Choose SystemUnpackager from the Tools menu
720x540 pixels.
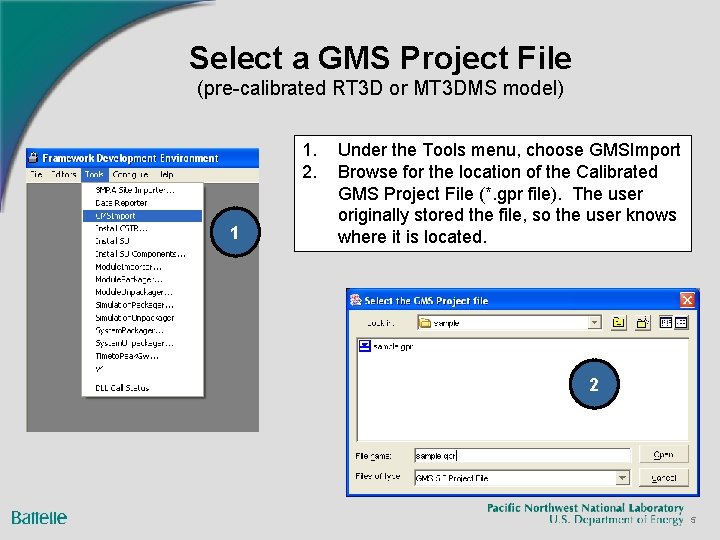pyautogui.click(x=142, y=343)
